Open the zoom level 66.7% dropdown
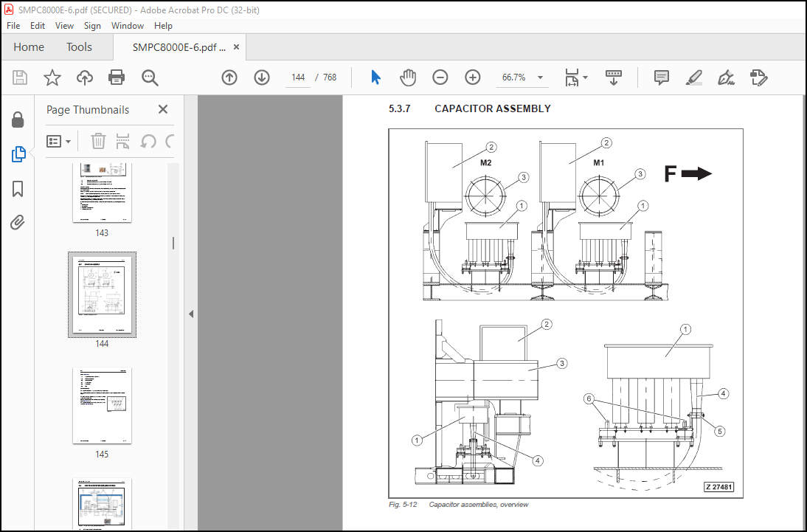 [x=540, y=77]
